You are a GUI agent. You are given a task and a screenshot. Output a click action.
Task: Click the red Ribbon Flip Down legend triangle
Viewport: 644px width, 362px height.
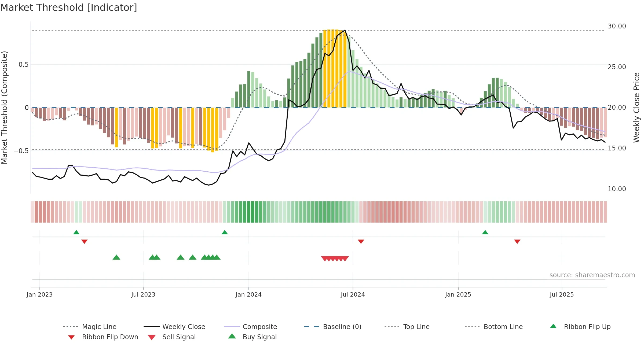71,337
